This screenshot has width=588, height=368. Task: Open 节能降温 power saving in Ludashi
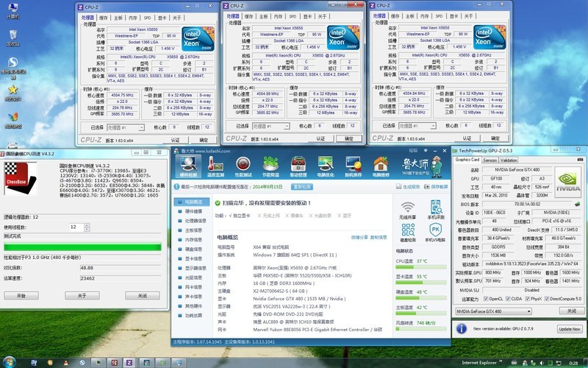[x=270, y=166]
